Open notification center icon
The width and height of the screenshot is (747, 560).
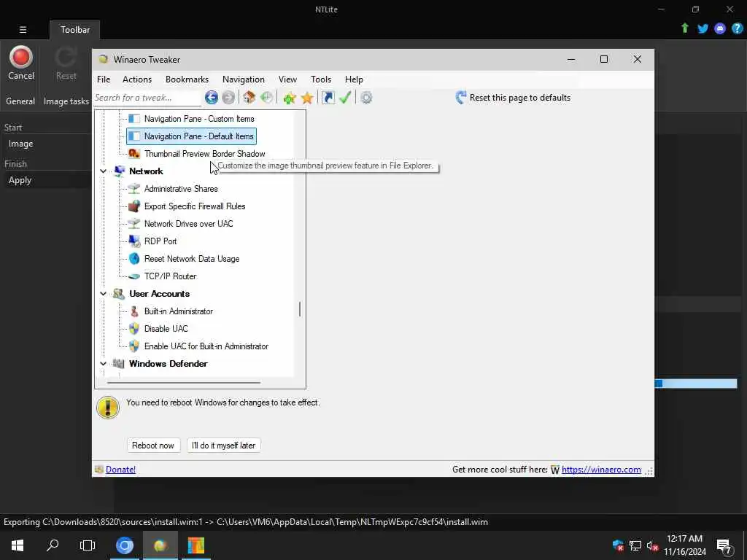tap(724, 546)
